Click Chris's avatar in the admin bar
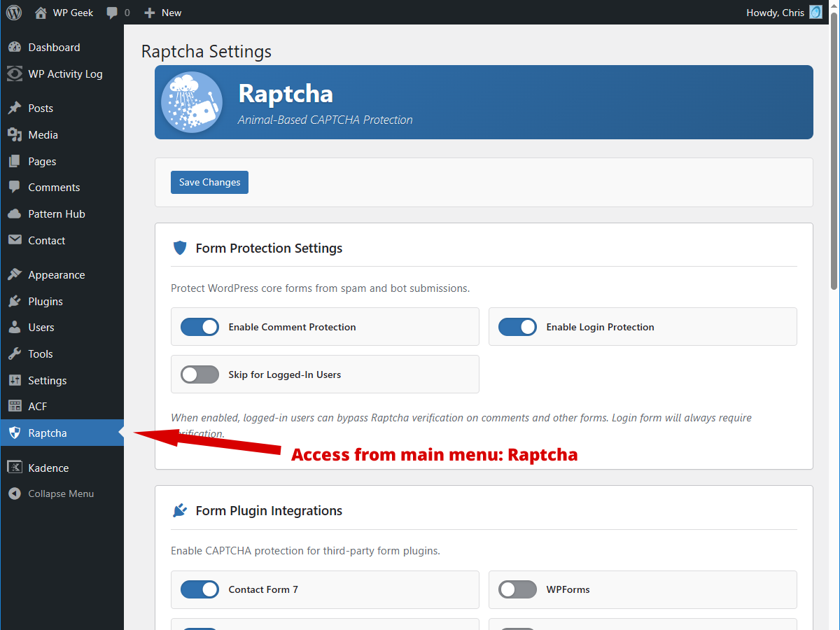 point(815,13)
